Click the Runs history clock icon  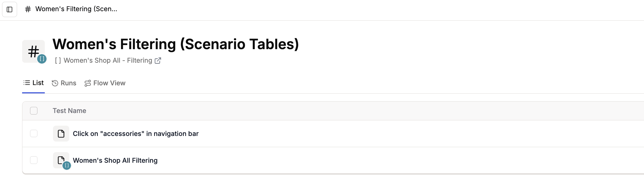[55, 83]
